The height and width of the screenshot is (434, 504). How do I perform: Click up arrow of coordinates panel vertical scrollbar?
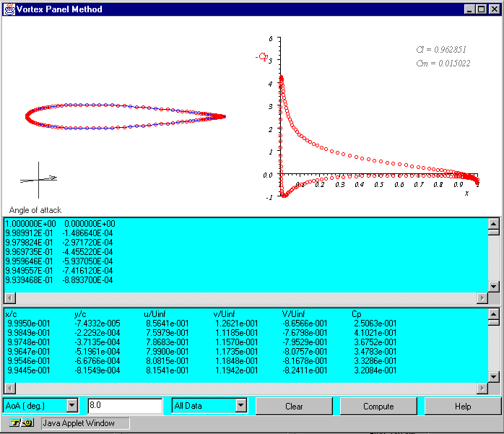(x=493, y=223)
